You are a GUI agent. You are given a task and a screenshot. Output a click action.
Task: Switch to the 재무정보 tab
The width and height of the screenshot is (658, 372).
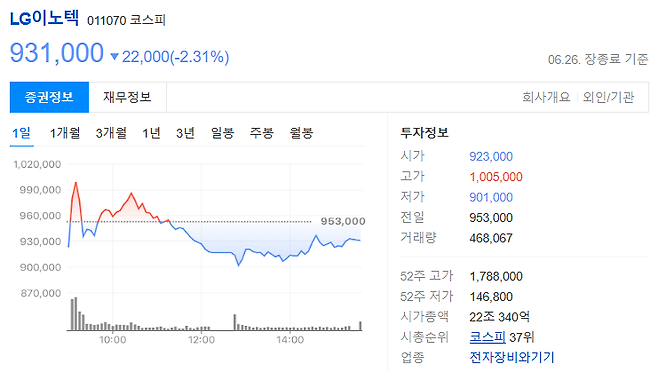[x=128, y=97]
